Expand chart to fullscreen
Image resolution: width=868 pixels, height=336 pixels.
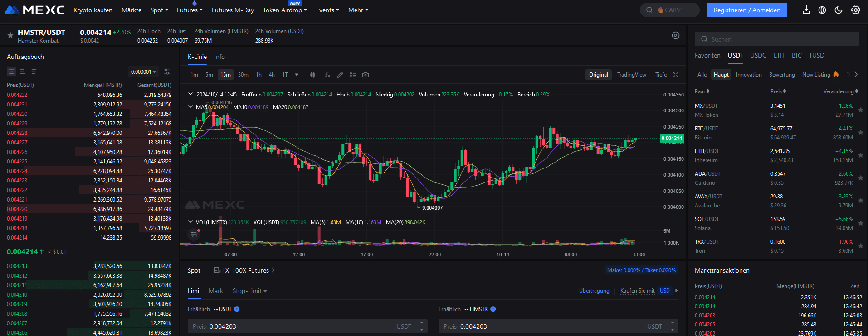tap(676, 75)
